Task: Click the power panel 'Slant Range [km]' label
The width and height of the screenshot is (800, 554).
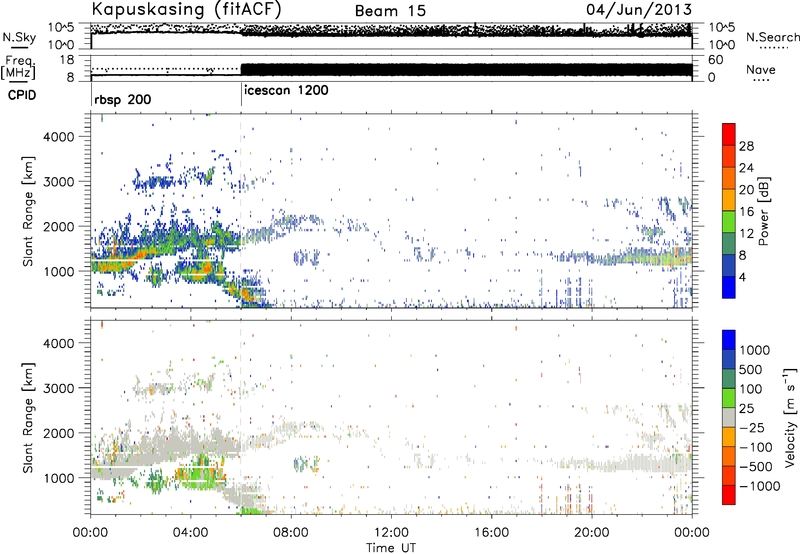Action: click(x=29, y=211)
